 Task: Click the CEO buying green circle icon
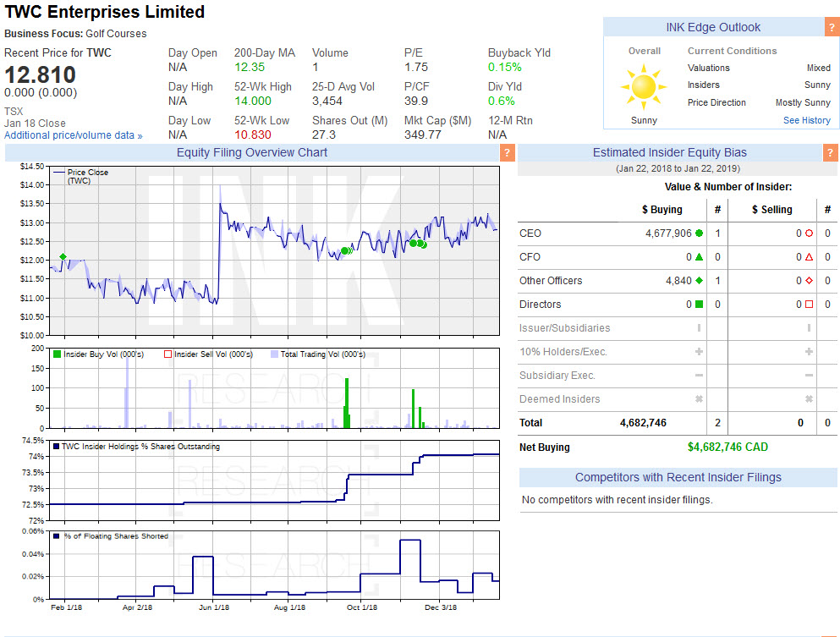[x=699, y=233]
